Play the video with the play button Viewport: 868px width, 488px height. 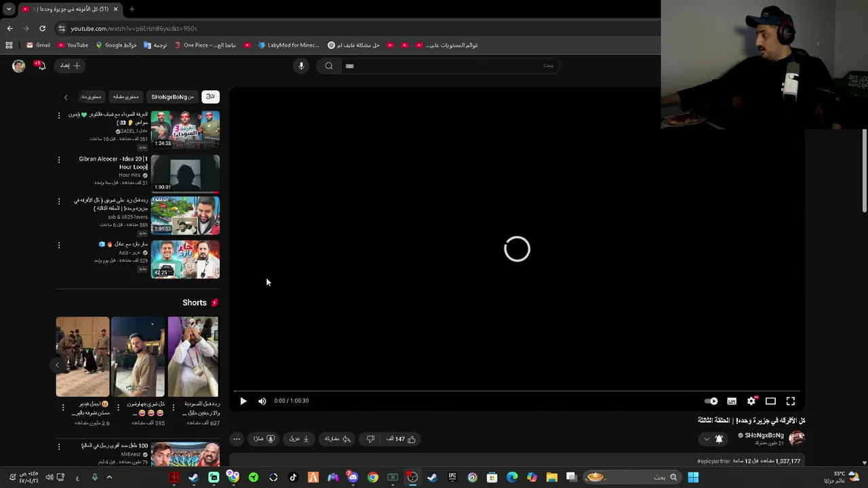(243, 401)
